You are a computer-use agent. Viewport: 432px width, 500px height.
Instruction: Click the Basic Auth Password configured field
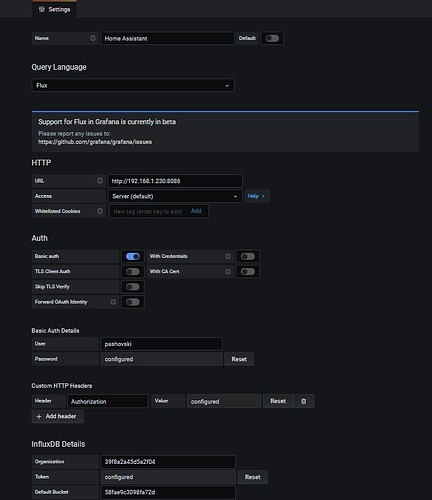[x=162, y=359]
